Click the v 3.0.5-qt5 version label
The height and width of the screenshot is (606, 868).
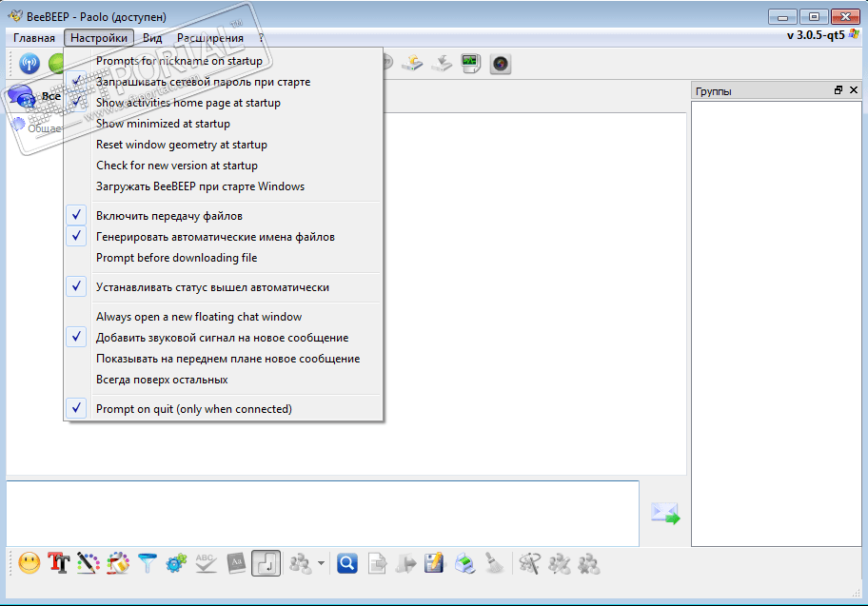tap(816, 35)
